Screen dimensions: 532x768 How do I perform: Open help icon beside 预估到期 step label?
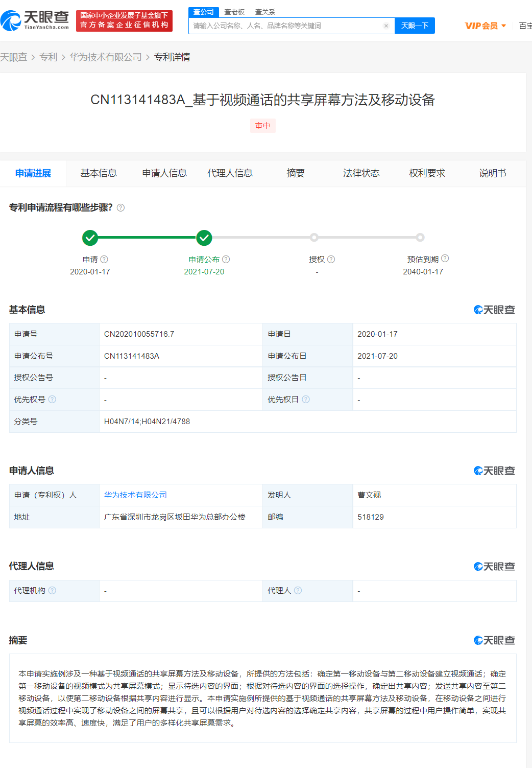point(445,259)
